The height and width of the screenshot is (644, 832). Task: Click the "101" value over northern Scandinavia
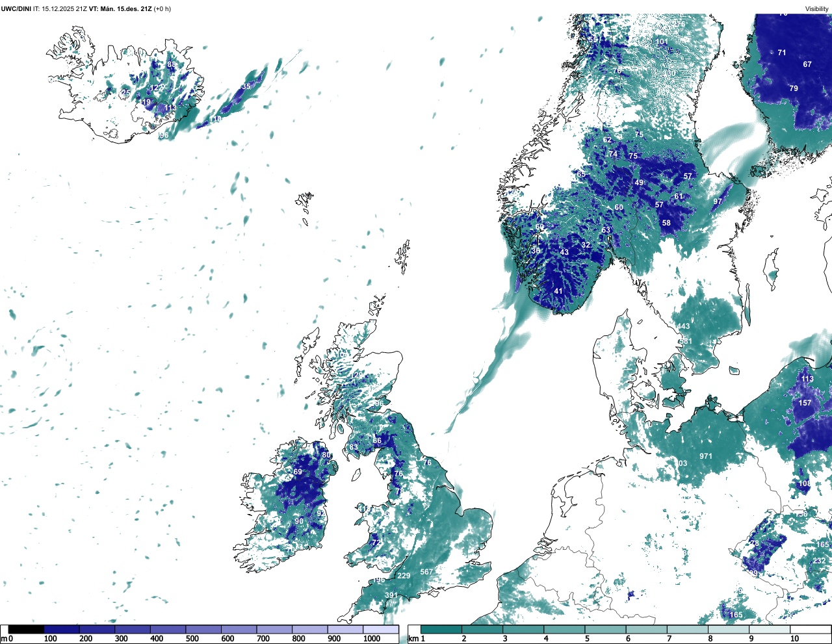click(662, 42)
